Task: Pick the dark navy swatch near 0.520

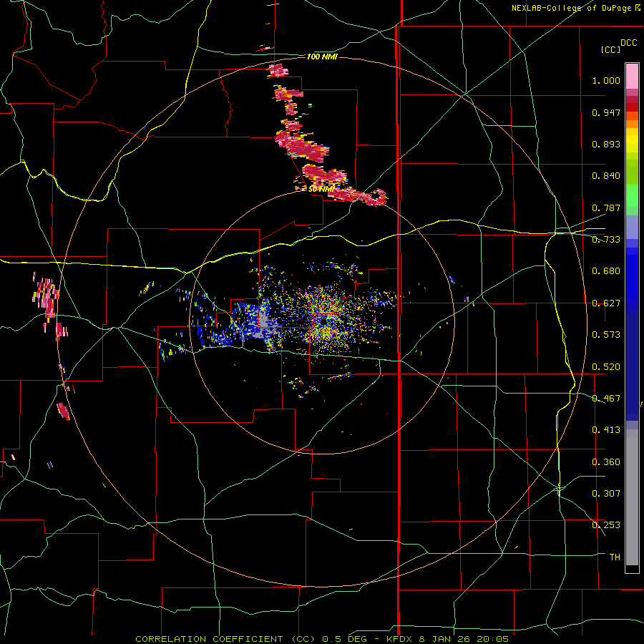Action: [x=632, y=366]
